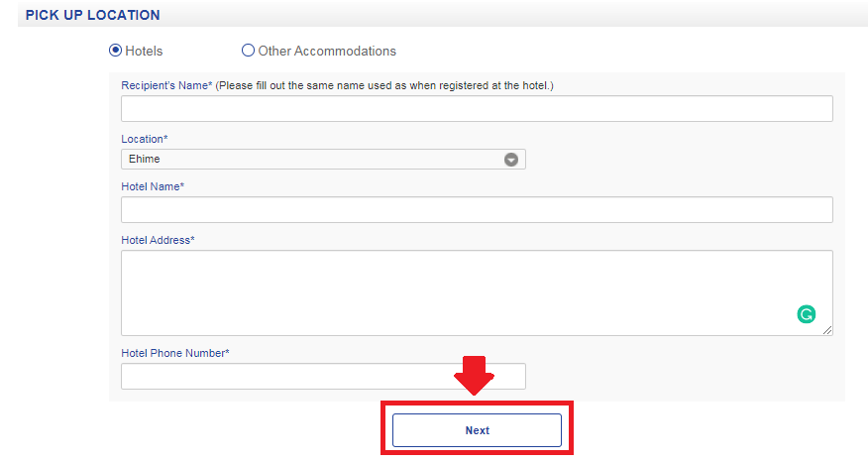The image size is (868, 463).
Task: Click the Hotel Phone Number* label
Action: [174, 353]
